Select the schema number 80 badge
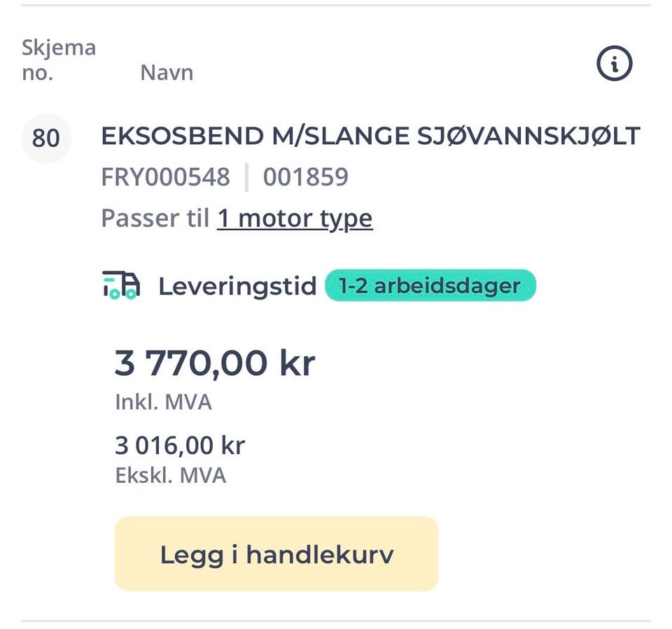Image resolution: width=672 pixels, height=629 pixels. (46, 138)
